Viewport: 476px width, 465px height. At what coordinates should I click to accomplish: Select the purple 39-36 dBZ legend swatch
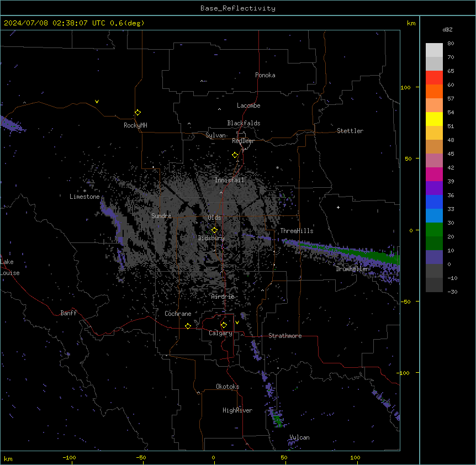[x=434, y=188]
